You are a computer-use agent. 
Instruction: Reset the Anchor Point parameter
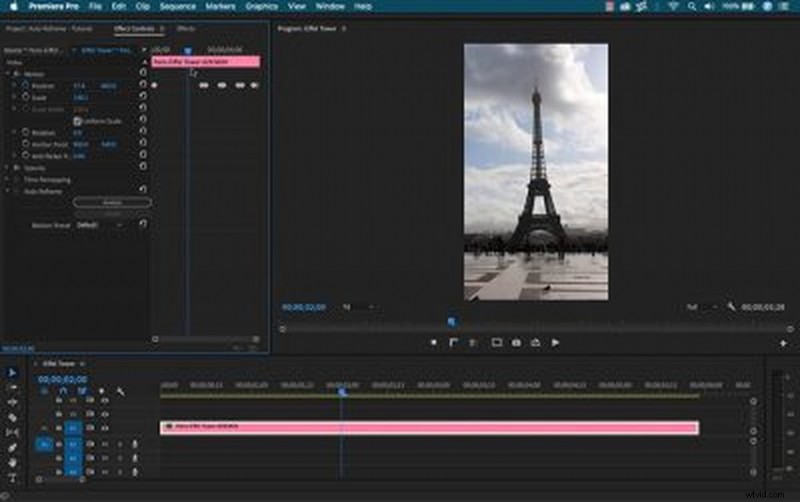pyautogui.click(x=143, y=143)
